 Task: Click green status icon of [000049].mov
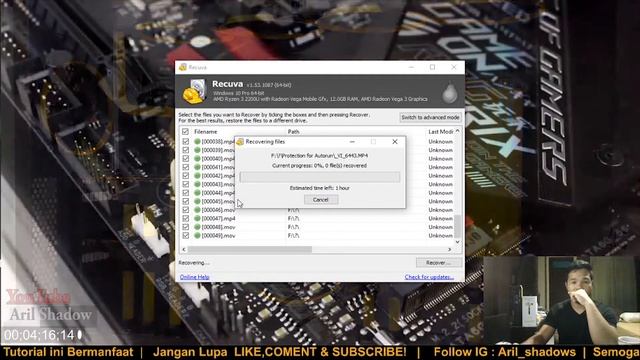197,236
